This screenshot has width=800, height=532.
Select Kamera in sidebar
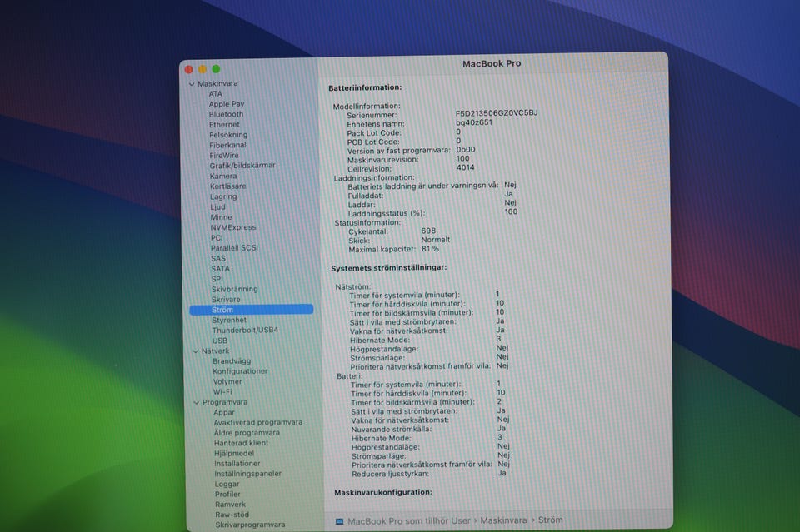(223, 176)
